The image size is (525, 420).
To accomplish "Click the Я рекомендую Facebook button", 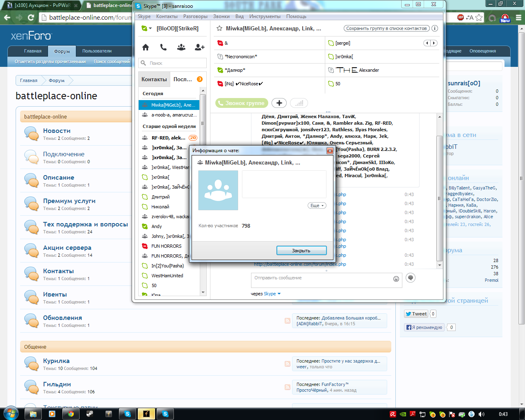I will coord(424,327).
